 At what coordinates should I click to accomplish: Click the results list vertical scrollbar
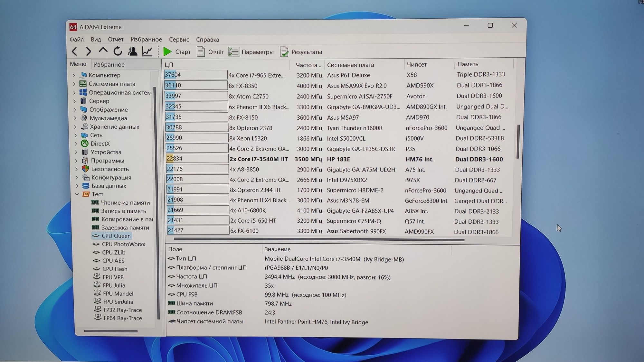pyautogui.click(x=518, y=142)
